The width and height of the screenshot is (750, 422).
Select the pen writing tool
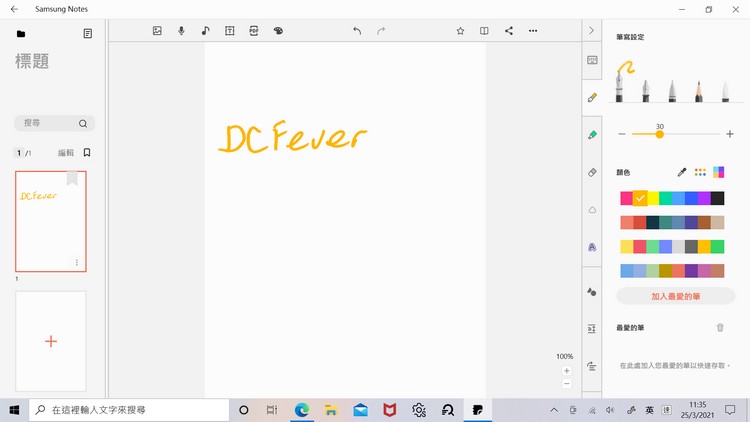tap(592, 98)
